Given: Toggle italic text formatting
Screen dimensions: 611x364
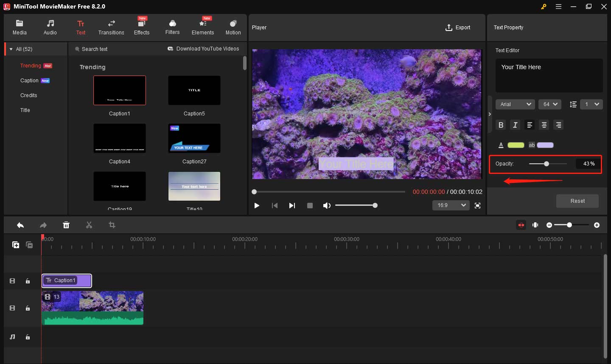Looking at the screenshot, I should (515, 125).
